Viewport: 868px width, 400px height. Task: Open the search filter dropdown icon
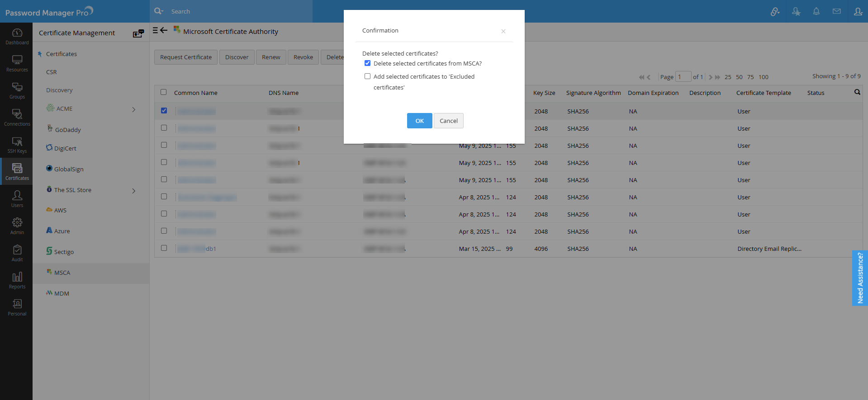click(158, 11)
